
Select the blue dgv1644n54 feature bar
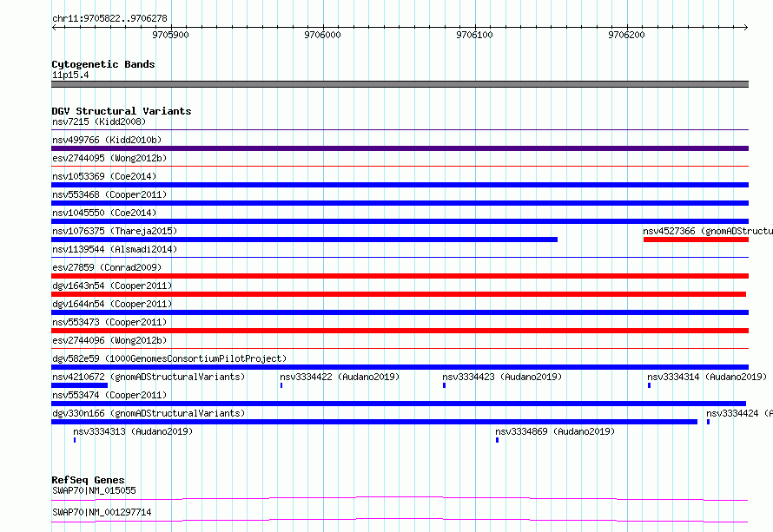point(400,312)
